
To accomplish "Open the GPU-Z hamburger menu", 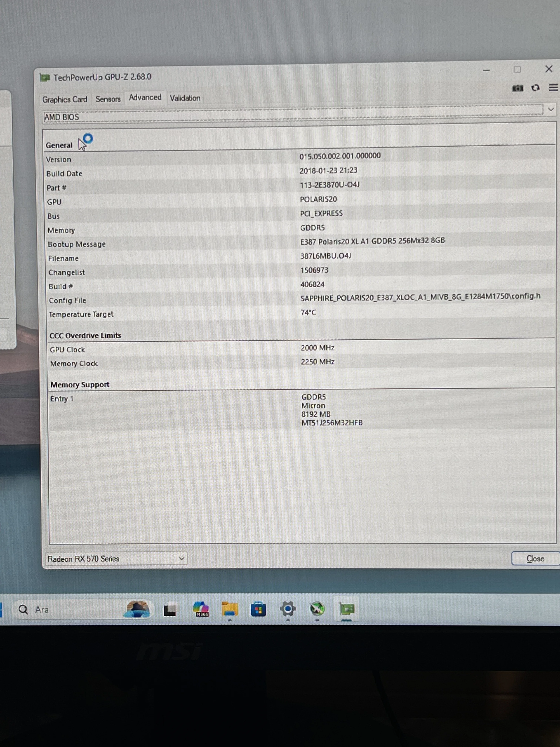I will point(553,88).
